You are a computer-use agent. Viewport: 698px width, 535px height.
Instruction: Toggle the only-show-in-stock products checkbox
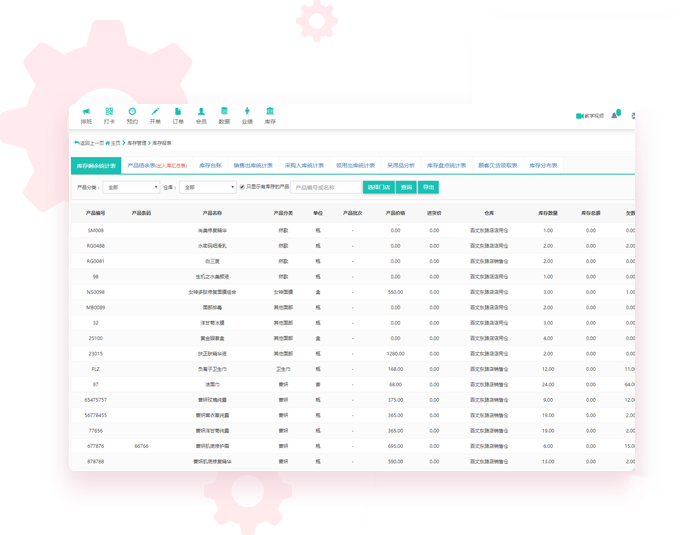242,186
